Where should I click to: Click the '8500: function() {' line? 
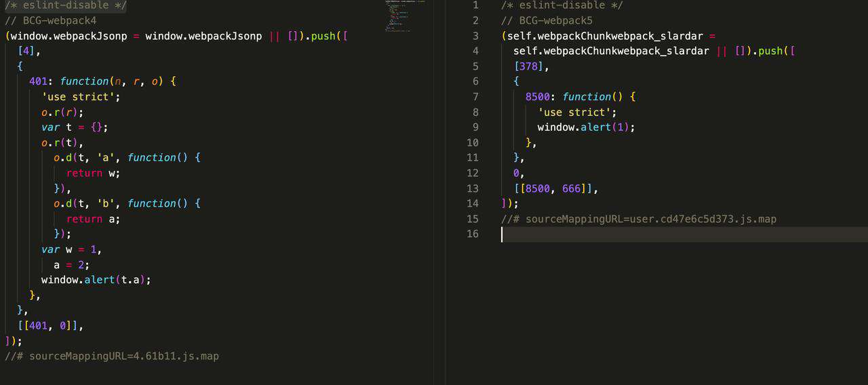[580, 97]
